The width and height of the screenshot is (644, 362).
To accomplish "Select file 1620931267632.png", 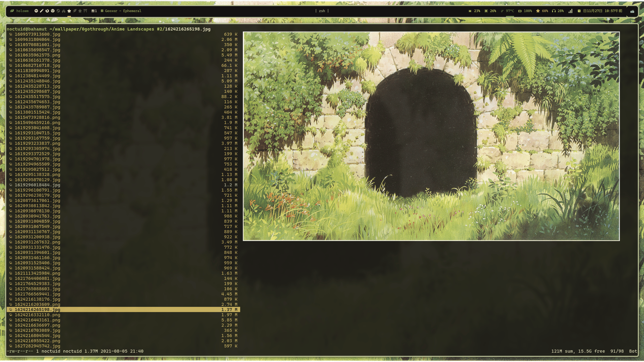I will (x=123, y=242).
